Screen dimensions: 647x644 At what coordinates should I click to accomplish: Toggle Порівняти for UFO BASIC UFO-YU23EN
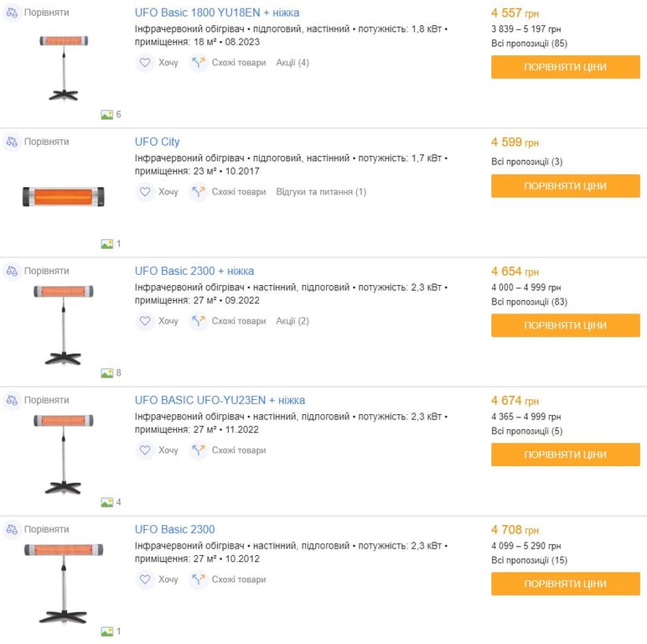coord(46,400)
